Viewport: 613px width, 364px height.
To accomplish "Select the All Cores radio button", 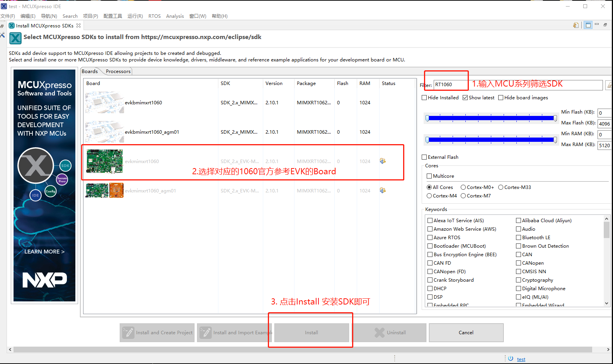I will 429,187.
